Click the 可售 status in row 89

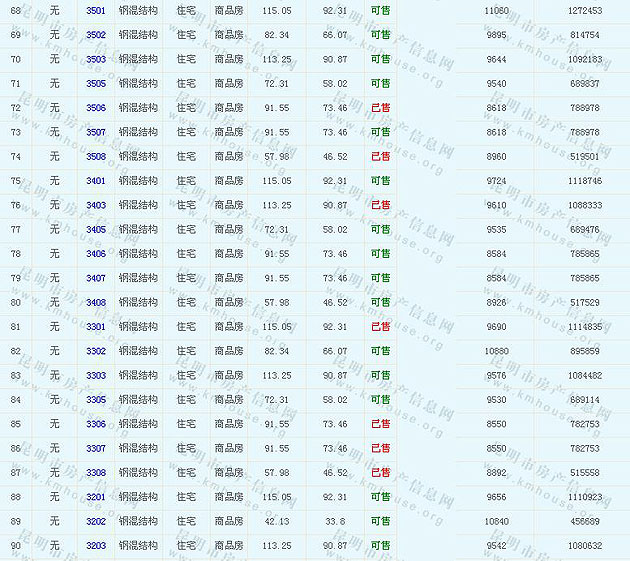point(380,521)
